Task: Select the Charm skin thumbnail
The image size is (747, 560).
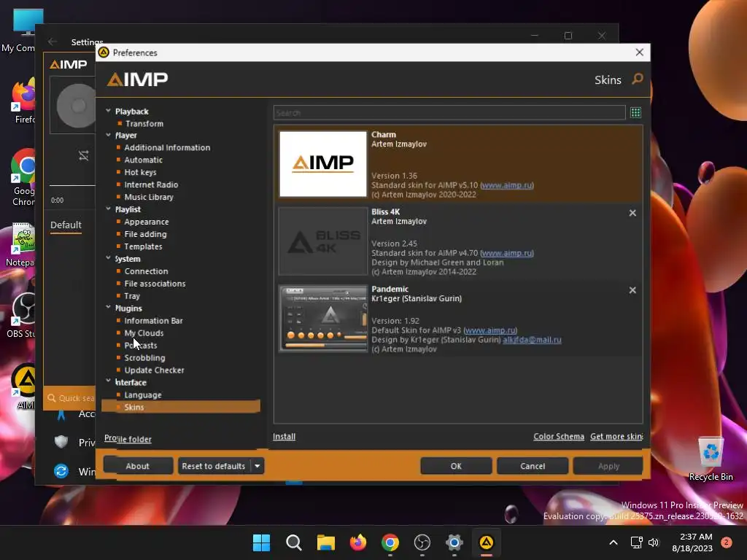Action: pyautogui.click(x=323, y=164)
